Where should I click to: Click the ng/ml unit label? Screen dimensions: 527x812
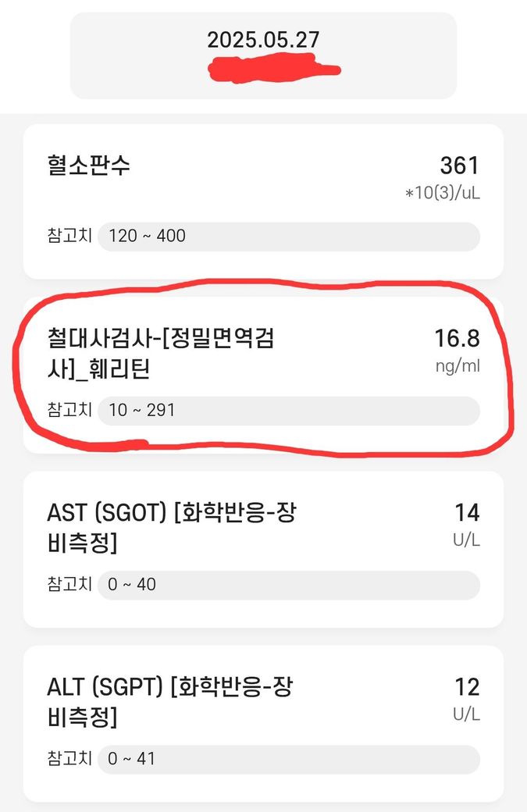click(x=458, y=366)
